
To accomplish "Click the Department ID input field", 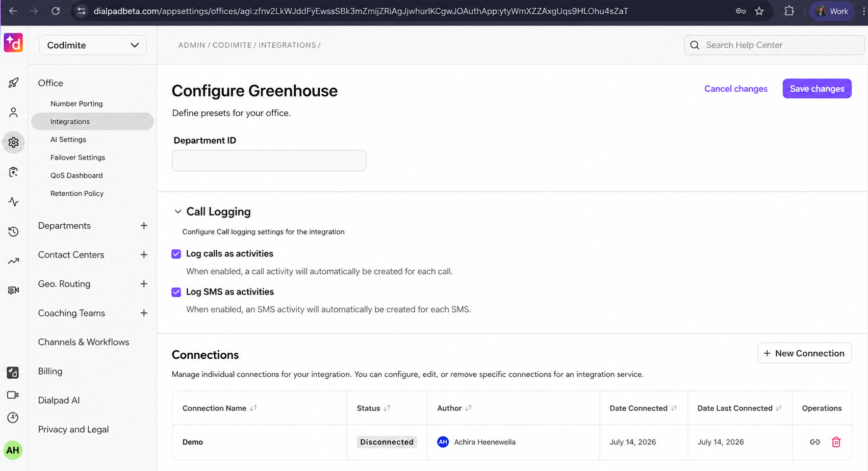I will (x=269, y=161).
